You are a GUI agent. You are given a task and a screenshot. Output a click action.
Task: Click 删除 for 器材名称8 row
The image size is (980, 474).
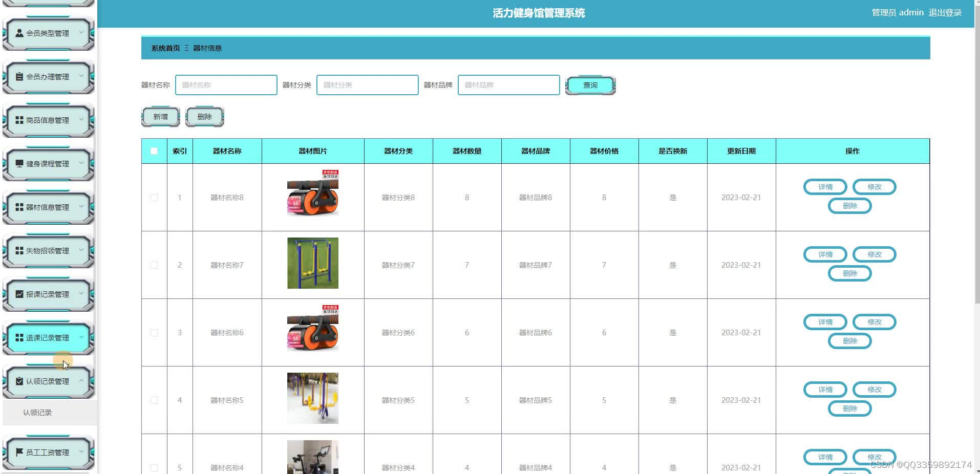[x=850, y=206]
